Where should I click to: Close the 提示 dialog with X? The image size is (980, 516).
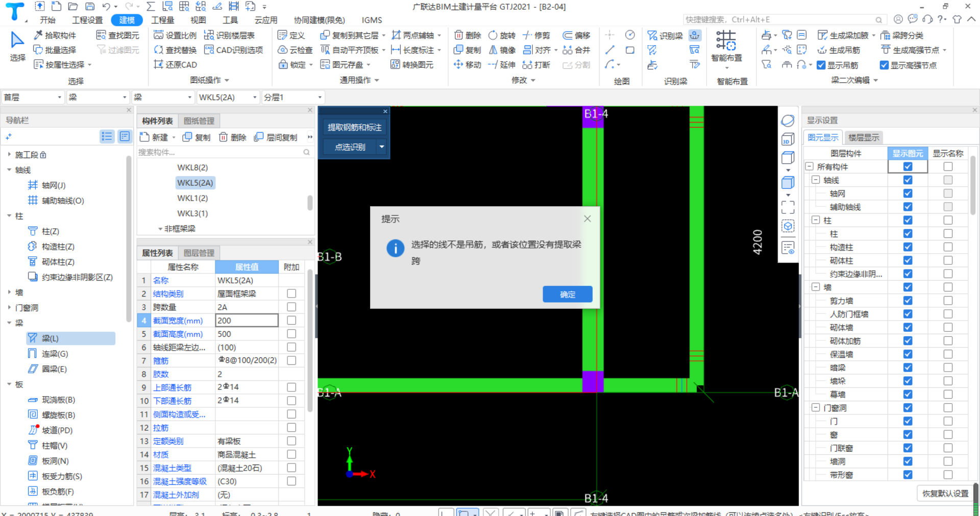click(x=587, y=219)
